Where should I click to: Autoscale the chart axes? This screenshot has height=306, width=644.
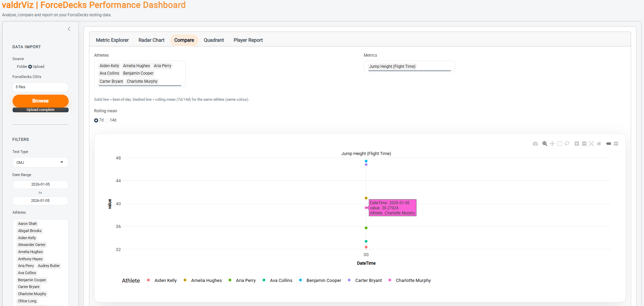591,144
